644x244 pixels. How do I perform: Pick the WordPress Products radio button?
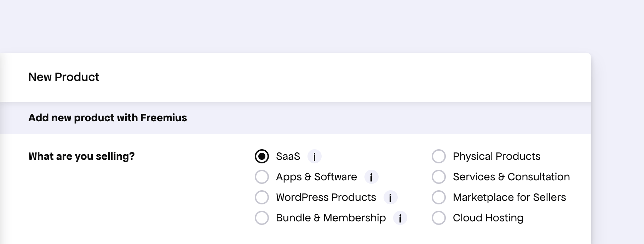point(262,197)
